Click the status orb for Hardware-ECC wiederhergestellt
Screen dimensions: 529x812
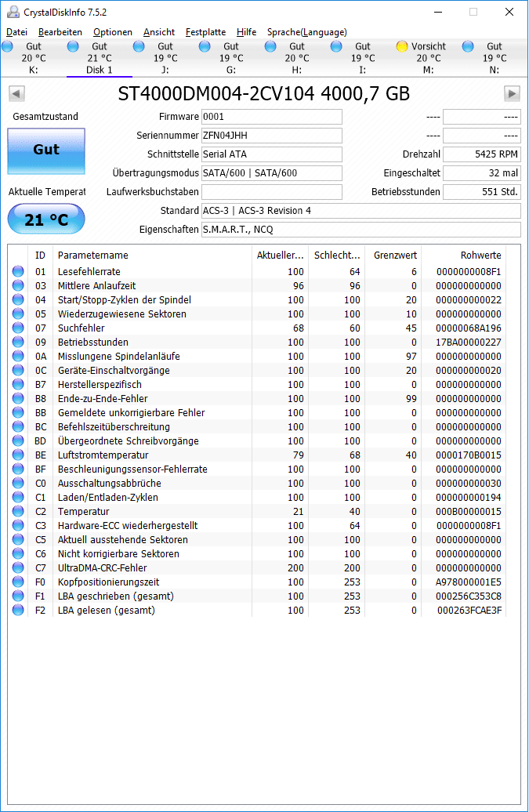pyautogui.click(x=18, y=524)
